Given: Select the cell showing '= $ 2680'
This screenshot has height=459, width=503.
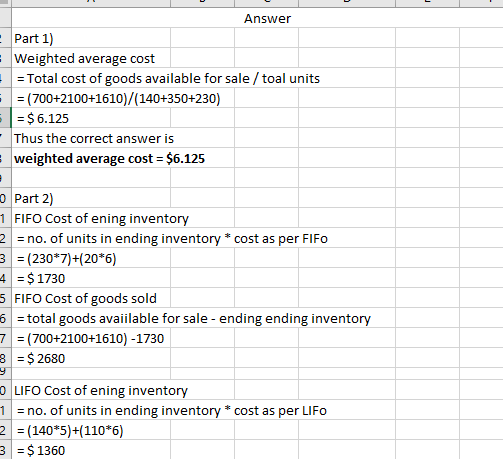Looking at the screenshot, I should [41, 358].
